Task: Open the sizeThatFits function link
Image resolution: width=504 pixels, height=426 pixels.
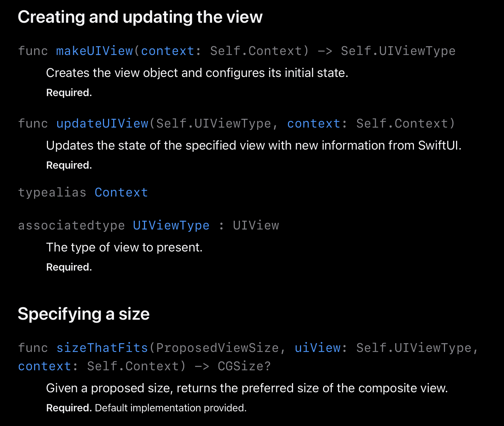Action: pos(102,348)
